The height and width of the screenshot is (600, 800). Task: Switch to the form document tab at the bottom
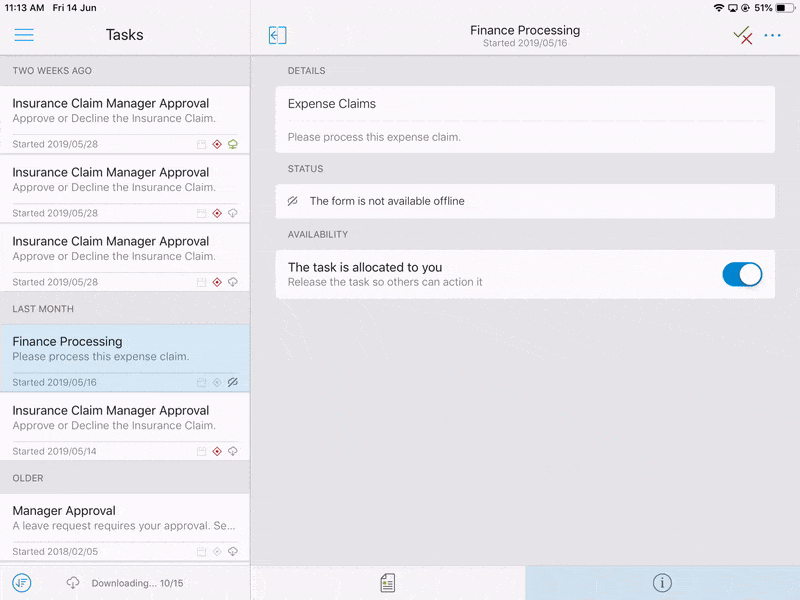coord(388,582)
